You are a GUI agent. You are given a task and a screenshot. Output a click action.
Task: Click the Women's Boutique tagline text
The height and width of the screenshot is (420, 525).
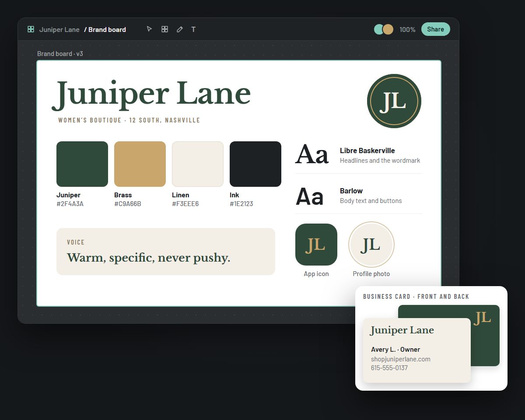(129, 120)
